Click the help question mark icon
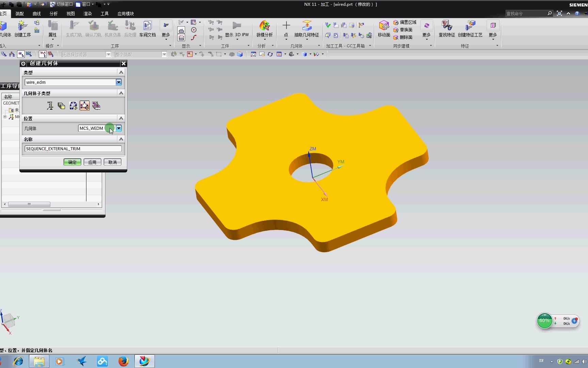The width and height of the screenshot is (588, 368). coord(577,13)
